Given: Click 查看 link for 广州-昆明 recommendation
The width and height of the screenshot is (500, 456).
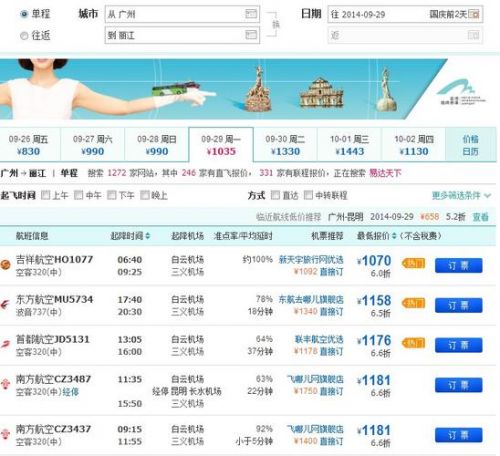Looking at the screenshot, I should 481,217.
